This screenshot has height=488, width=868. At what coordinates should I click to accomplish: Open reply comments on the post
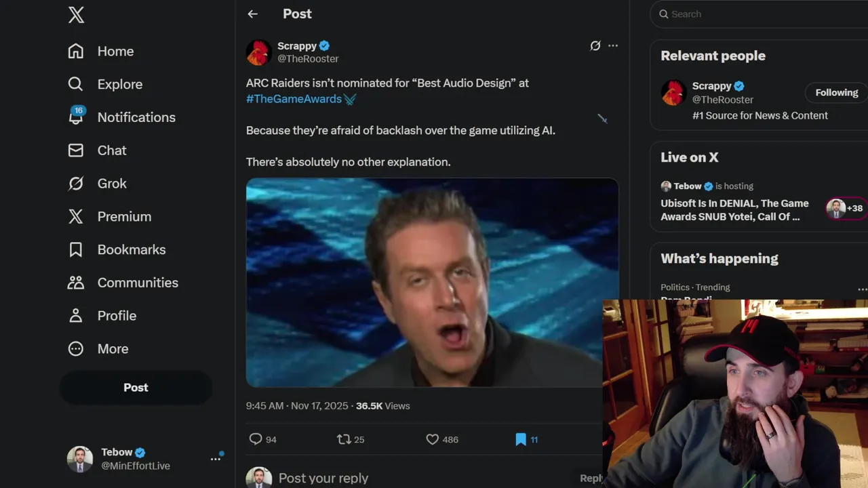(256, 439)
